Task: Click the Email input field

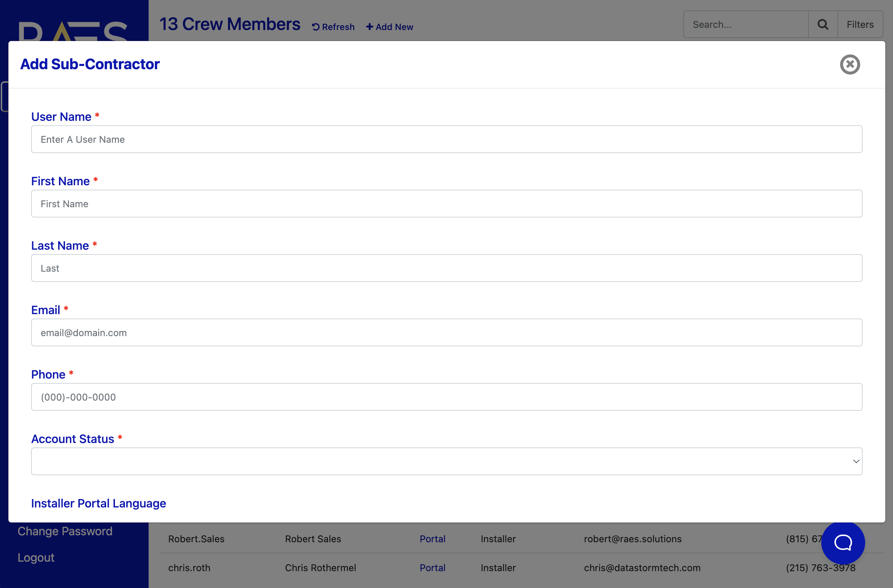Action: coord(446,332)
